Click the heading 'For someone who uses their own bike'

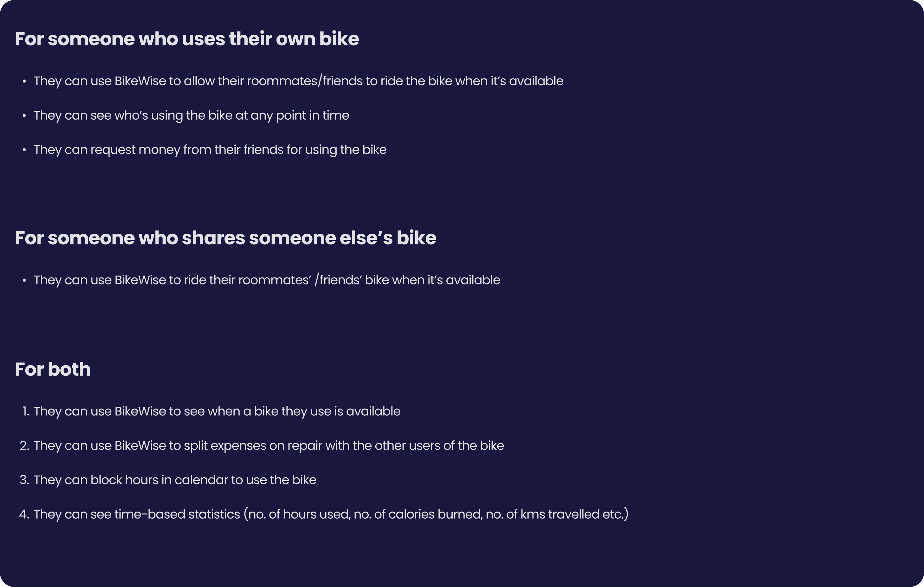coord(187,39)
